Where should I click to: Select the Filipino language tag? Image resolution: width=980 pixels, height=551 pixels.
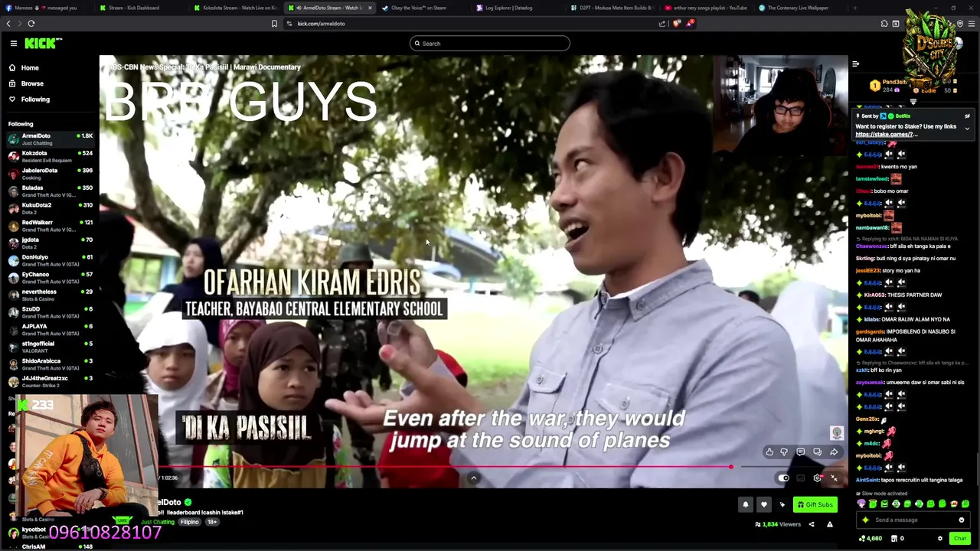click(x=189, y=522)
